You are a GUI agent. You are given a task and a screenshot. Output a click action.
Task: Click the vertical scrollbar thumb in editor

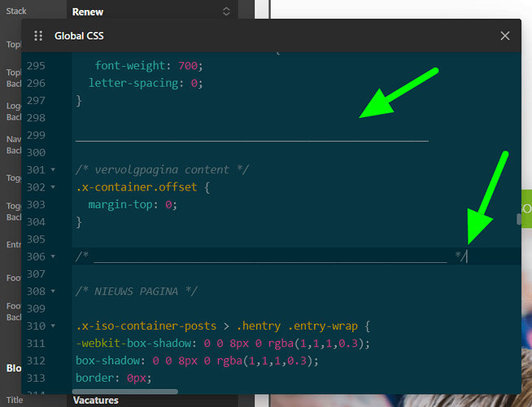point(517,220)
